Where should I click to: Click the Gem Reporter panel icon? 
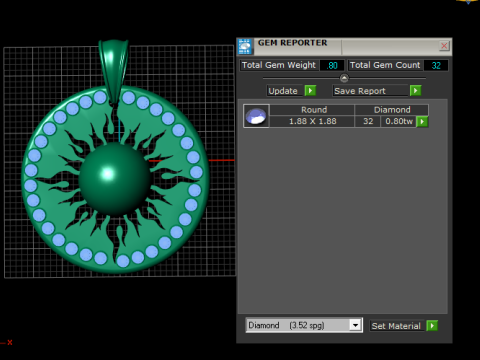[245, 46]
